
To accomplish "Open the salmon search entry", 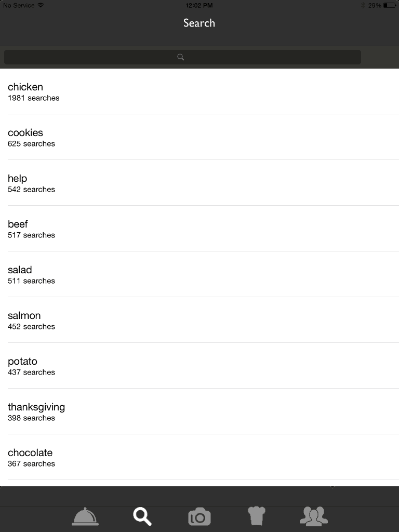I will click(199, 320).
